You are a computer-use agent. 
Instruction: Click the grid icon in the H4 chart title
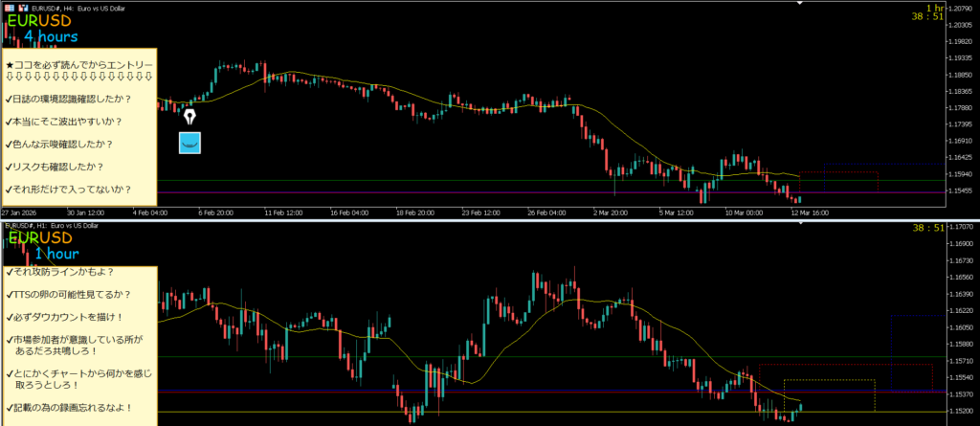(x=10, y=6)
